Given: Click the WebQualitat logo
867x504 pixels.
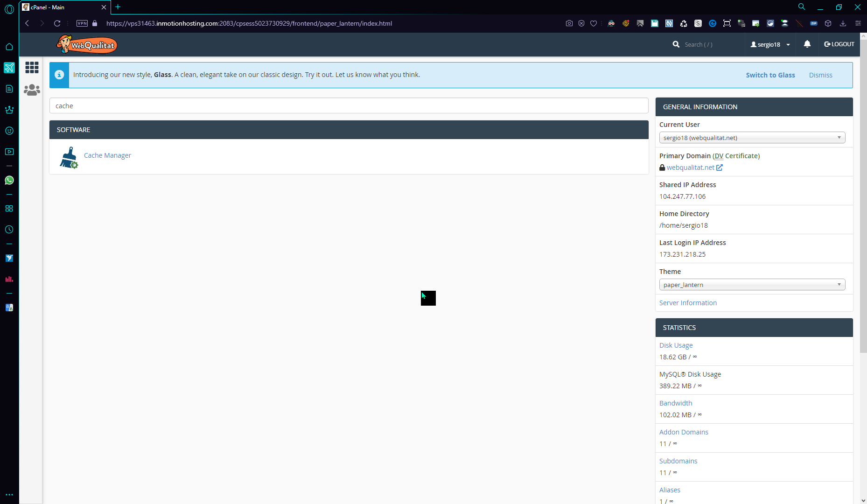Looking at the screenshot, I should 87,44.
